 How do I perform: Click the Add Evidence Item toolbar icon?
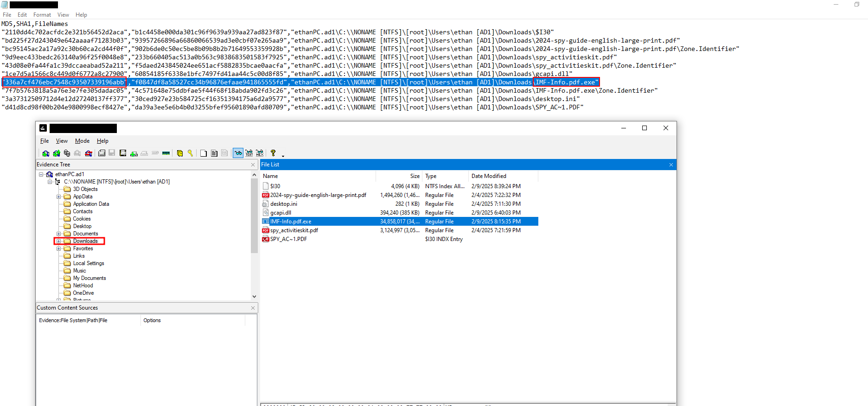click(45, 153)
